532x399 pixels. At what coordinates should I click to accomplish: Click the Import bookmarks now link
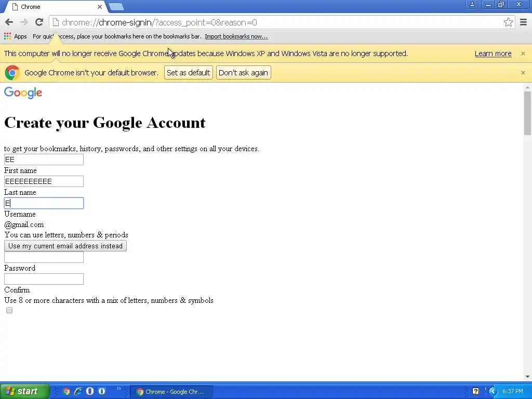click(236, 36)
